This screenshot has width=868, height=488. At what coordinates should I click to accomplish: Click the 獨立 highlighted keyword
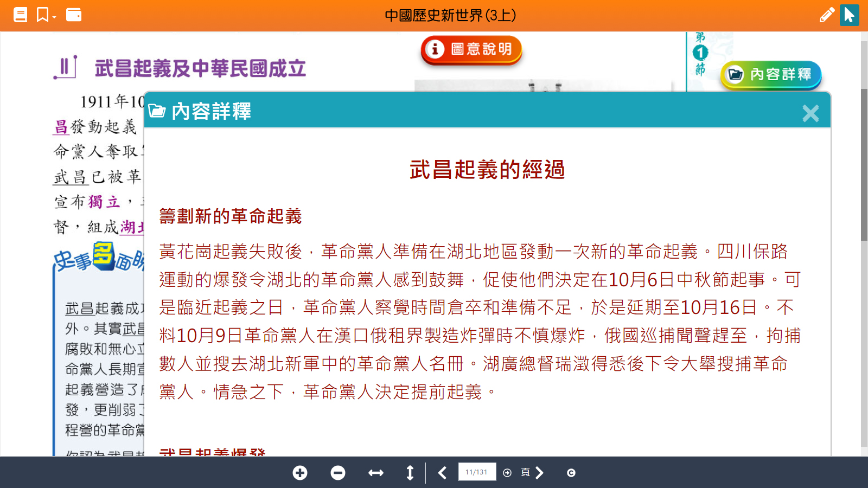(104, 202)
